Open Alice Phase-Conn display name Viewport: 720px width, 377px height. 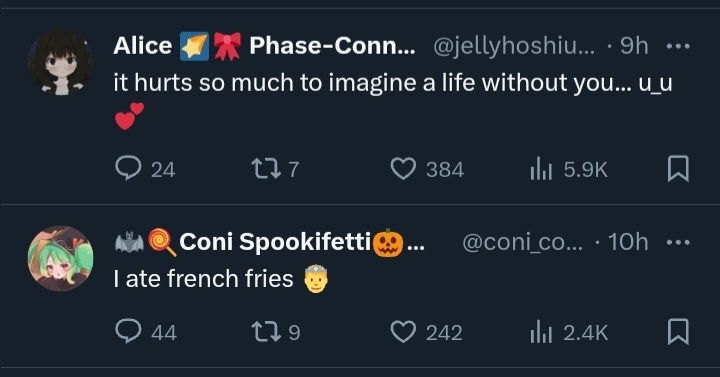(264, 45)
